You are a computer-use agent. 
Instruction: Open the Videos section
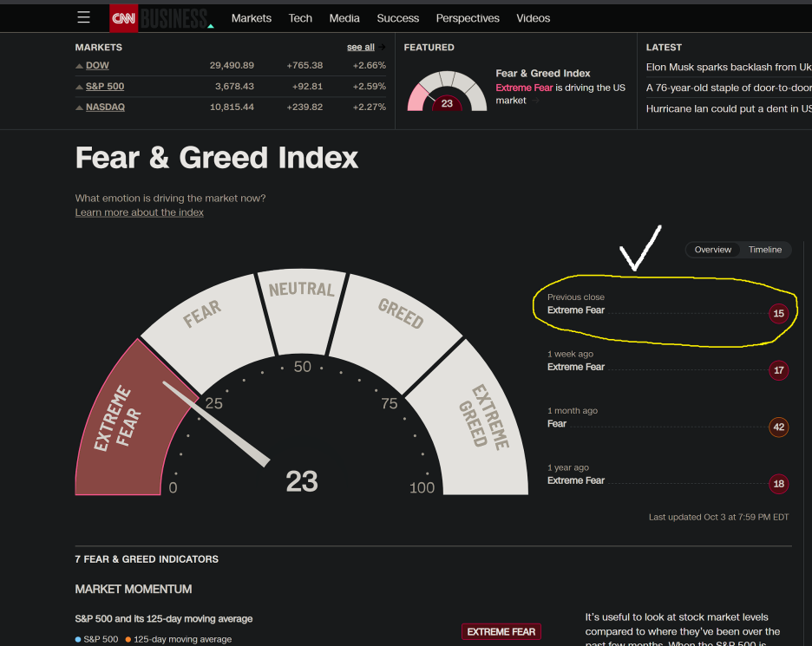click(533, 18)
